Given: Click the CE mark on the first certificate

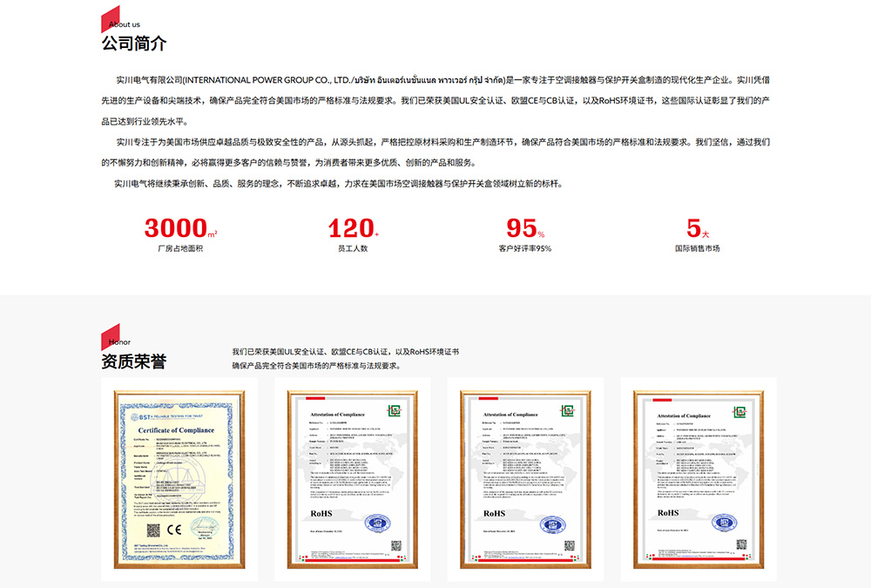Looking at the screenshot, I should tap(176, 528).
